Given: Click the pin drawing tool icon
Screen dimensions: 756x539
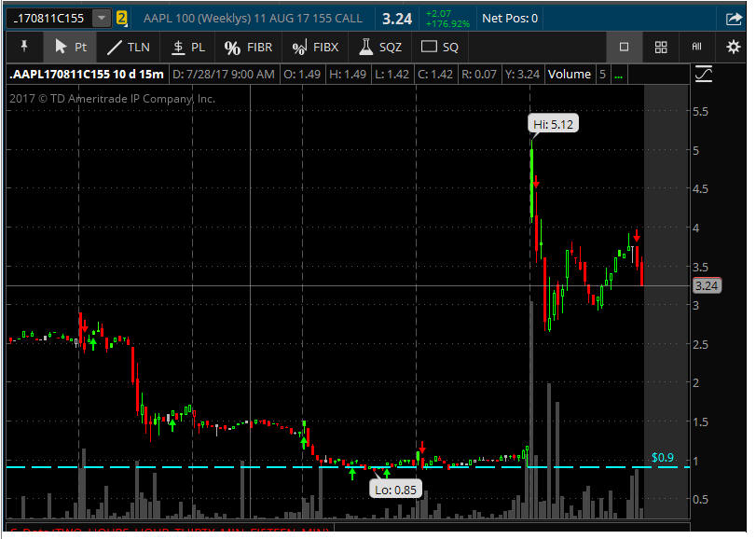Looking at the screenshot, I should (x=24, y=47).
